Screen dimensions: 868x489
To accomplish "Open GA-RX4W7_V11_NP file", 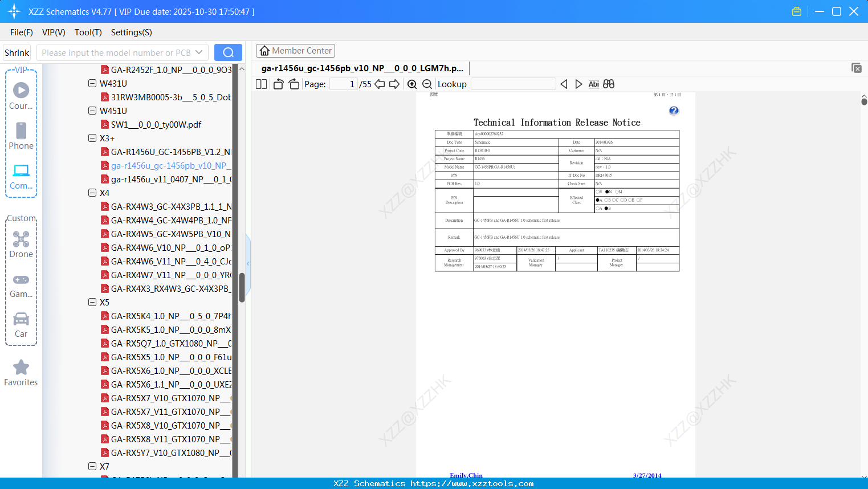I will point(171,275).
